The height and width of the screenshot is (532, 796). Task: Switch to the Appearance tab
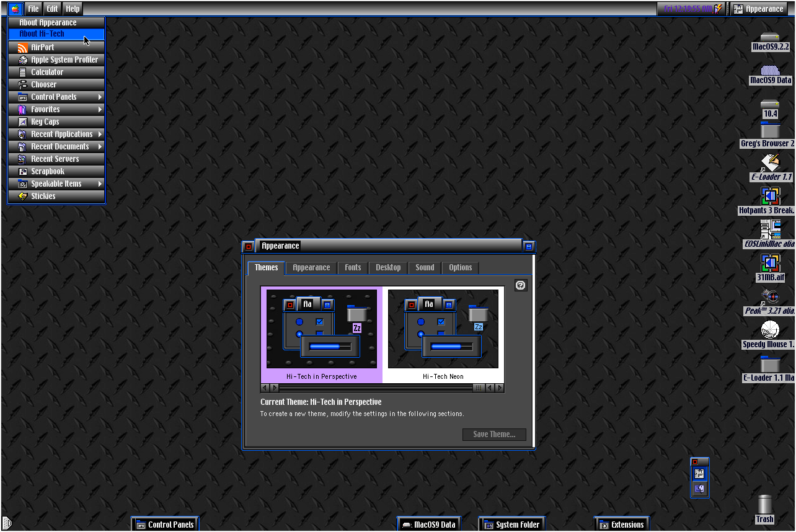[x=311, y=267]
